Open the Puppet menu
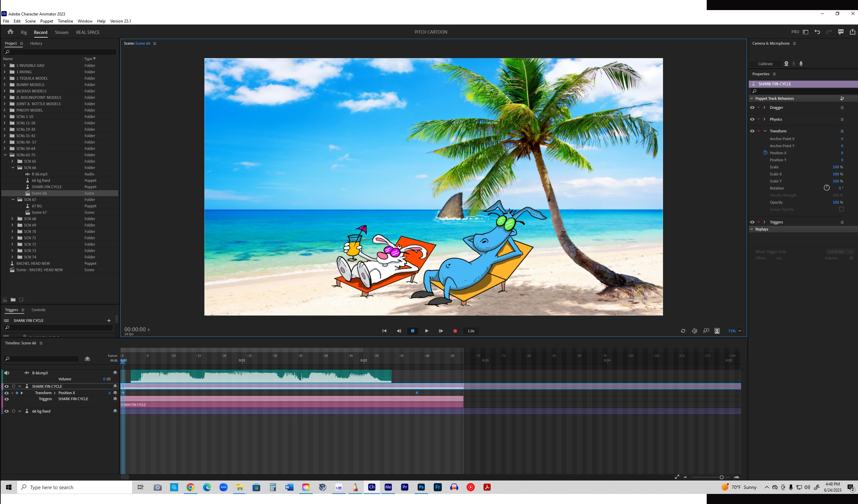This screenshot has height=504, width=858. click(47, 21)
